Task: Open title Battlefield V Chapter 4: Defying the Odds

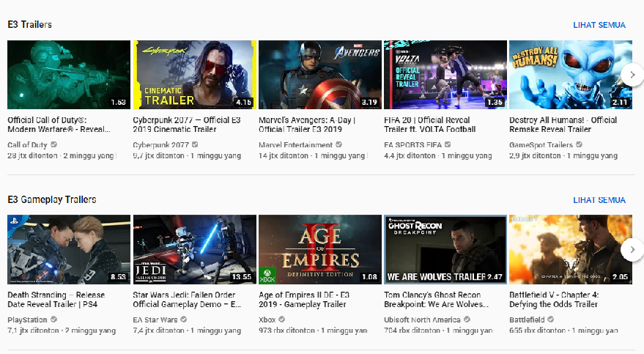Action: (x=554, y=300)
